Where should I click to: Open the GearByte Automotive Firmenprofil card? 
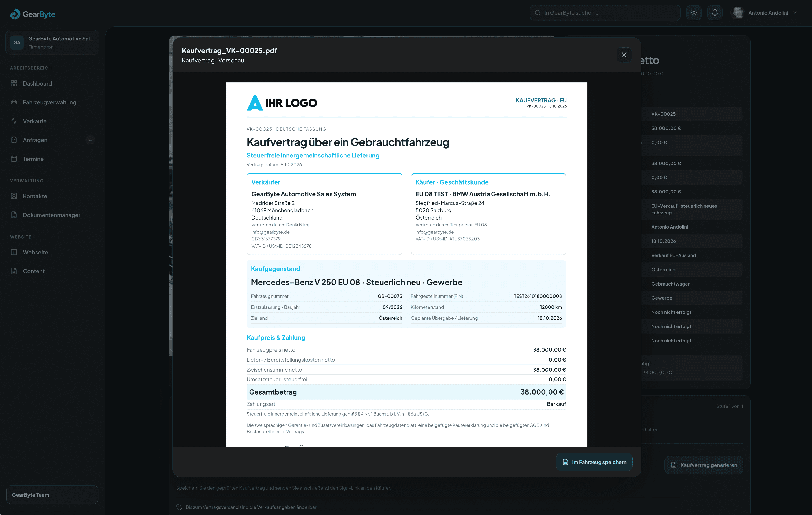[x=52, y=43]
